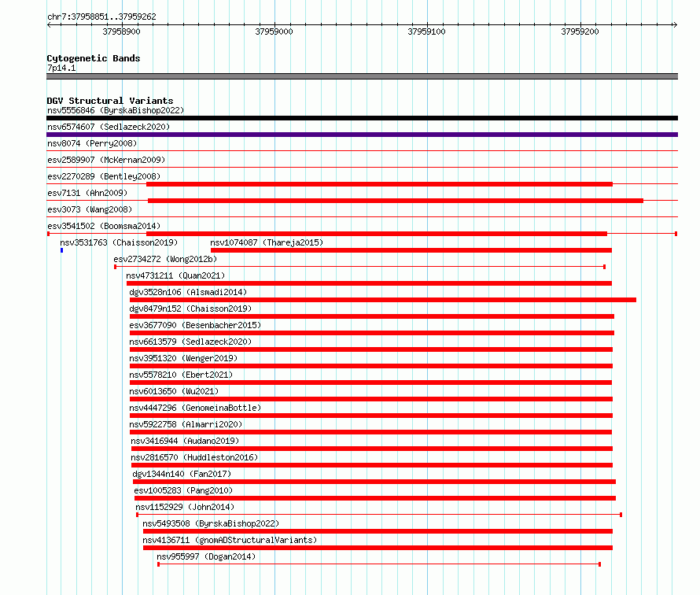This screenshot has height=595, width=700.
Task: Open dgv3528n106 (Alsmadi2014) variant
Action: click(188, 292)
